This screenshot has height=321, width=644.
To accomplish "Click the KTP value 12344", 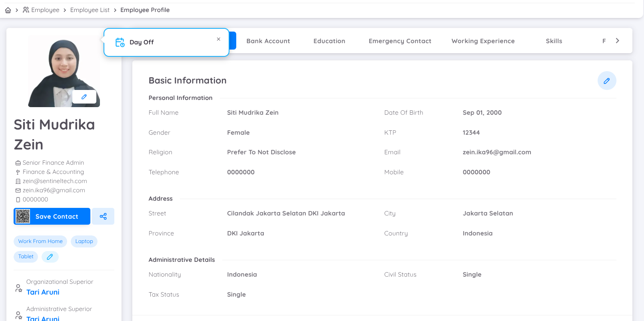I will (x=471, y=133).
